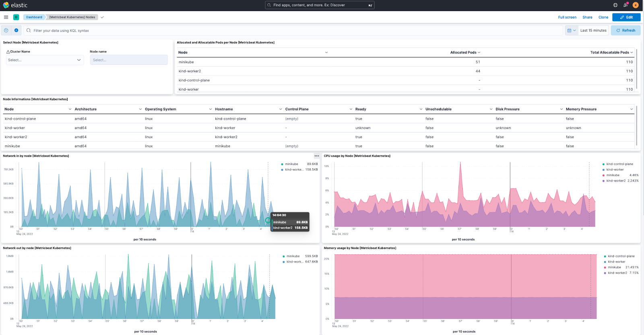This screenshot has height=335, width=644.
Task: Select kind-control-plane row in Allocated Pods table
Action: click(x=406, y=80)
